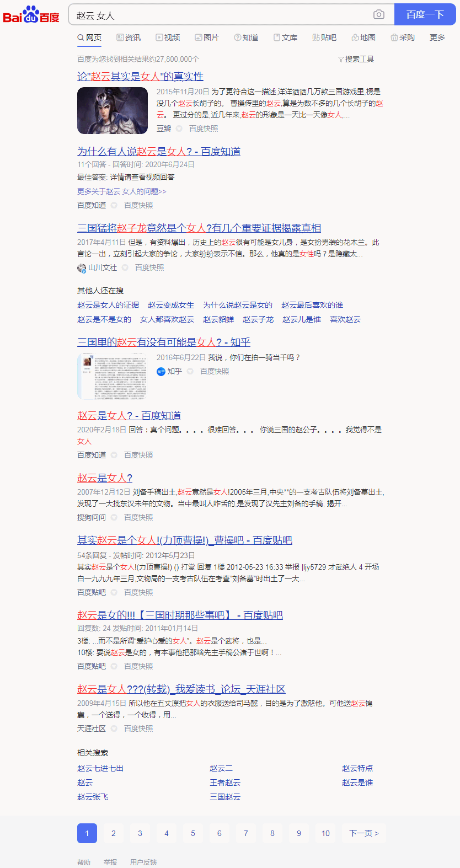This screenshot has height=868, width=460.
Task: Open the 采购 tab
Action: pos(403,37)
